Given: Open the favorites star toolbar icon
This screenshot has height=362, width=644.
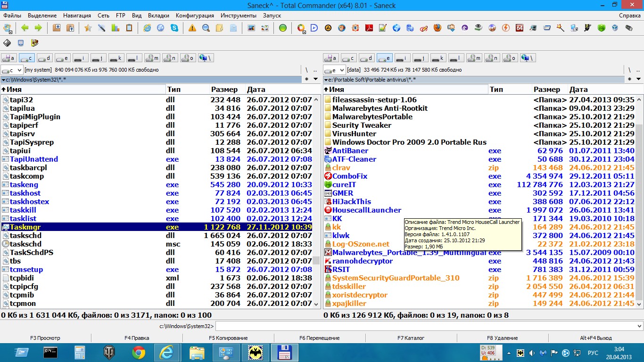Looking at the screenshot, I should pos(88,28).
